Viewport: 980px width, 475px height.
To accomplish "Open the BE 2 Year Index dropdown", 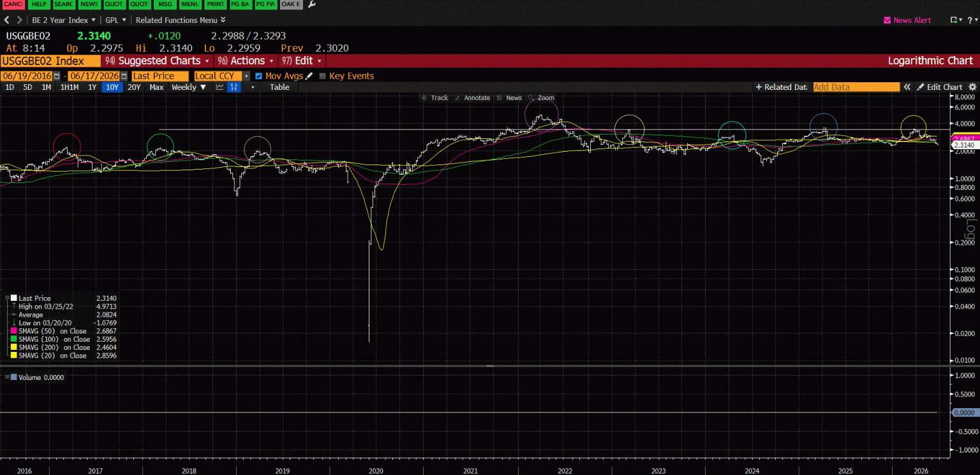I will tap(63, 20).
